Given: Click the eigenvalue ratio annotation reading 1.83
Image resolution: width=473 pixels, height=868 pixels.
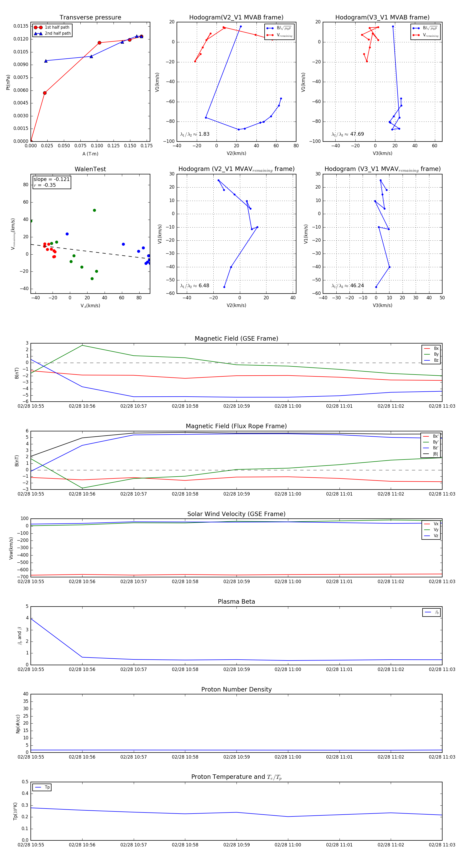Looking at the screenshot, I should click(x=194, y=134).
